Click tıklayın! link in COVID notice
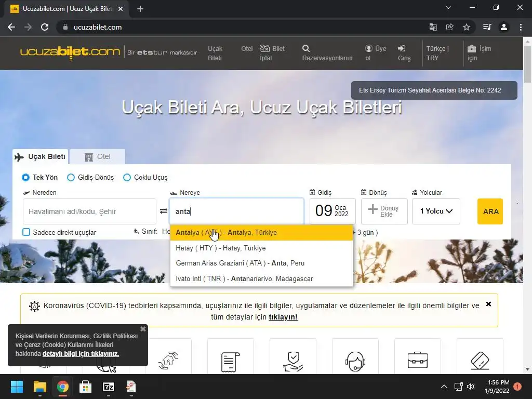The height and width of the screenshot is (399, 532). (283, 317)
